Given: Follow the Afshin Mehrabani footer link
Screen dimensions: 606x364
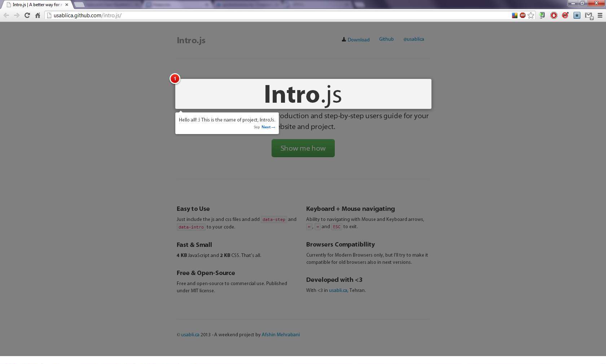Looking at the screenshot, I should (x=281, y=334).
